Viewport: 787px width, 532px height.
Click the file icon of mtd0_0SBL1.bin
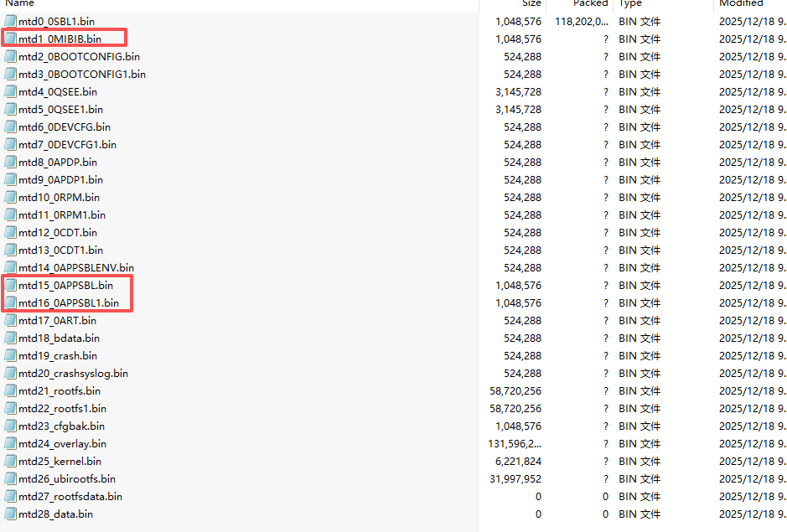pyautogui.click(x=11, y=22)
